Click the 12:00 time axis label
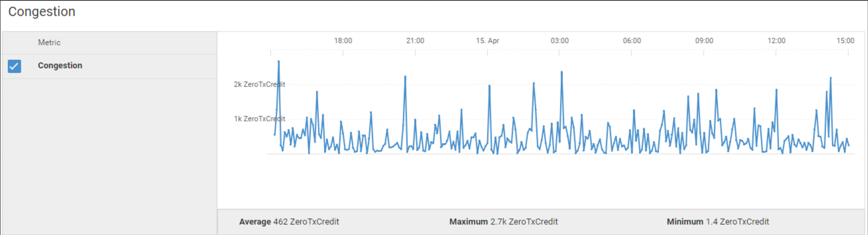Viewport: 868px width, 235px height. (776, 41)
